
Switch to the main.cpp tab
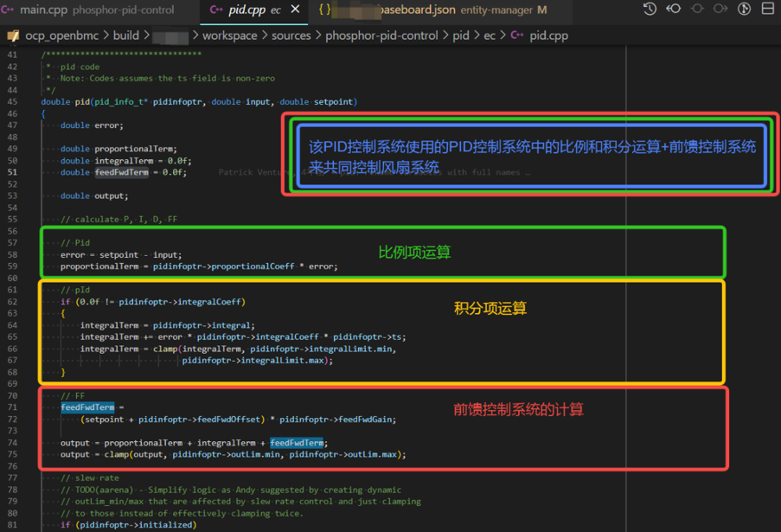[x=97, y=10]
